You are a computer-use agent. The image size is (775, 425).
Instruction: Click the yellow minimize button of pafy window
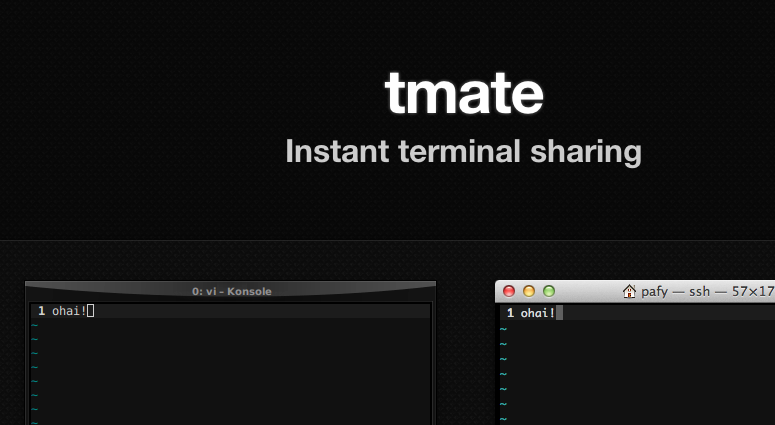pos(529,291)
